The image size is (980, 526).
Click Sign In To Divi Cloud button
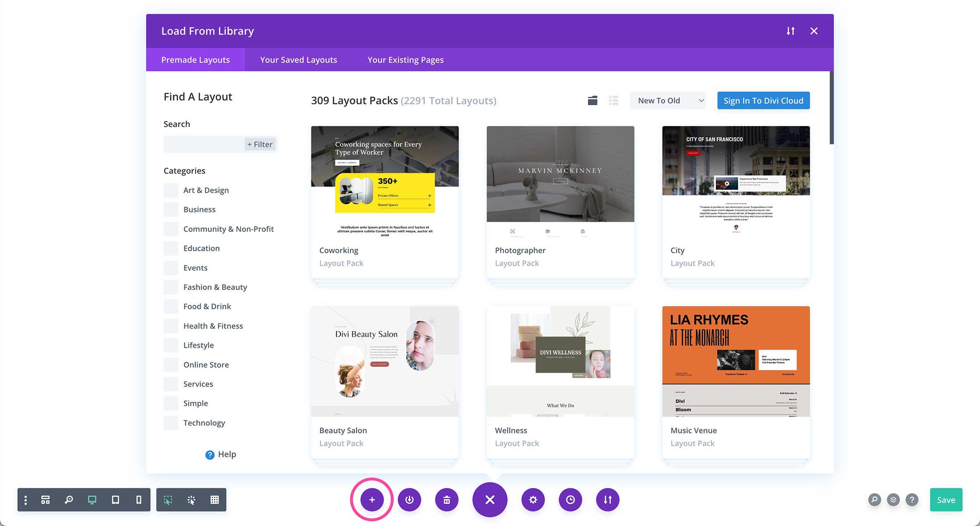point(763,101)
